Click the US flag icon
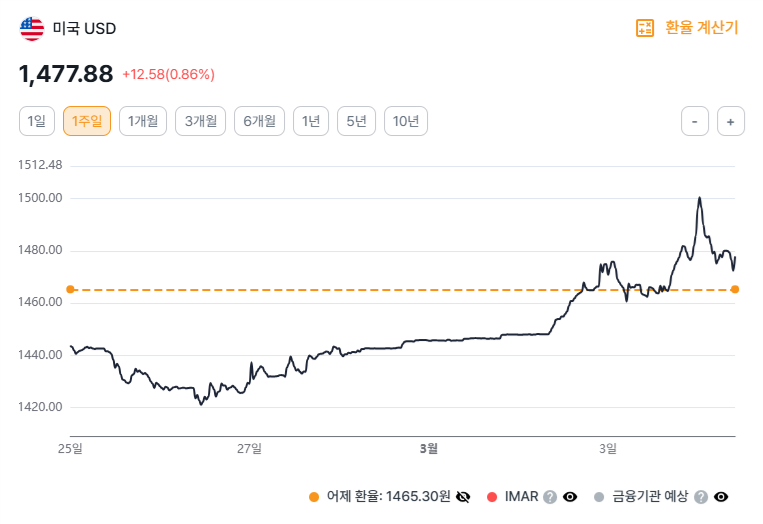763x524 pixels. point(32,28)
